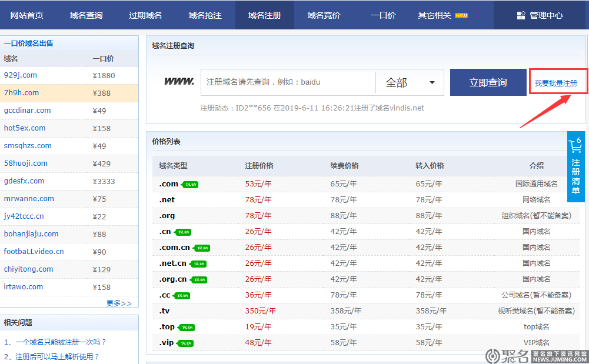Open the 注册清单 shopping cart icon
Screen dimensions: 589x364
(x=575, y=146)
